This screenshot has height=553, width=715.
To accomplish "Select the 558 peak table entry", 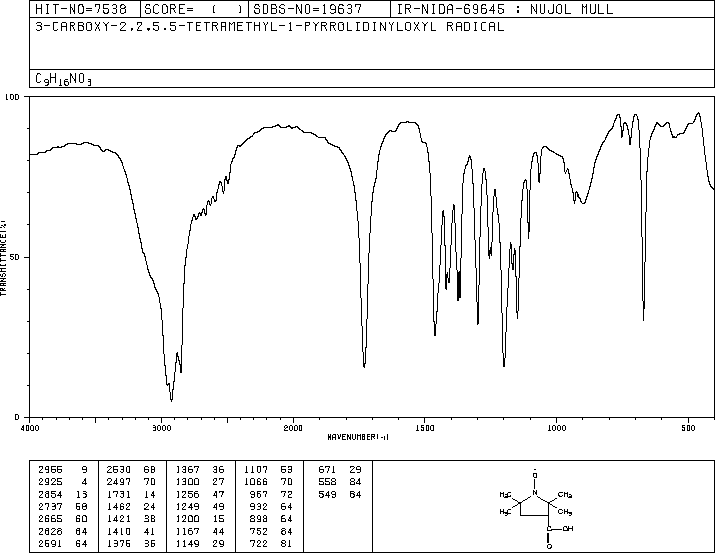I will (340, 481).
